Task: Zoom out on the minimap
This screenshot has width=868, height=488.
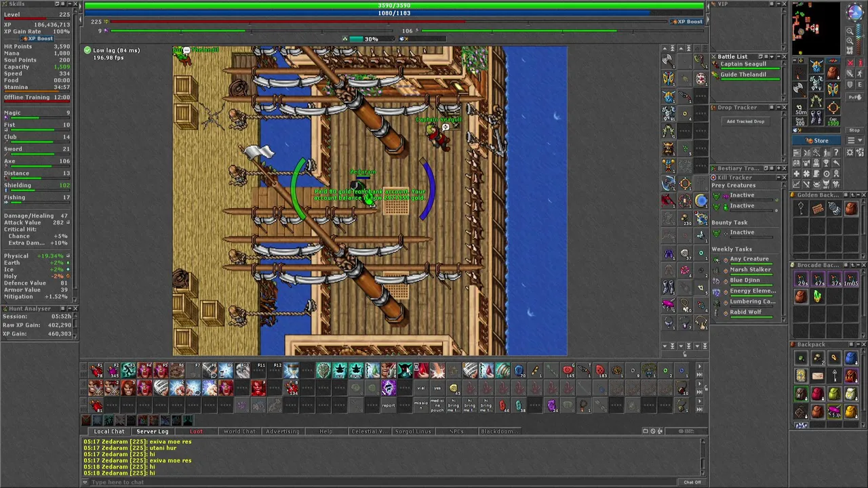Action: pos(850,32)
